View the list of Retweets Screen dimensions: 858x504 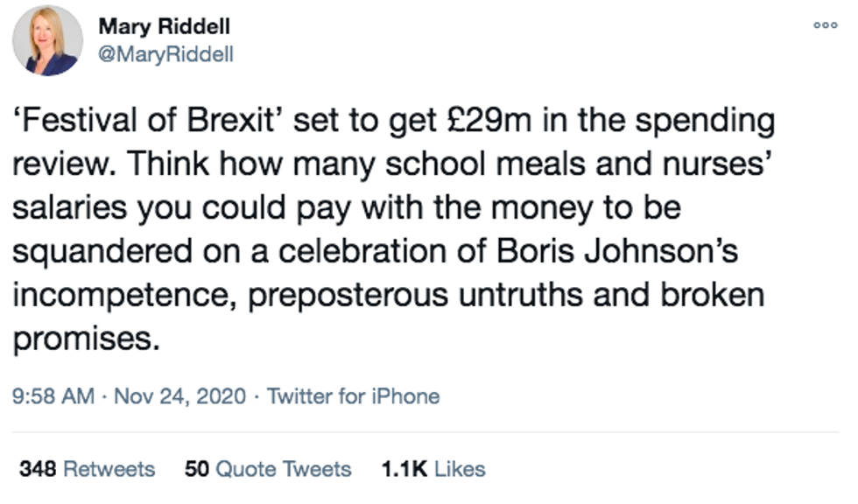tap(109, 469)
